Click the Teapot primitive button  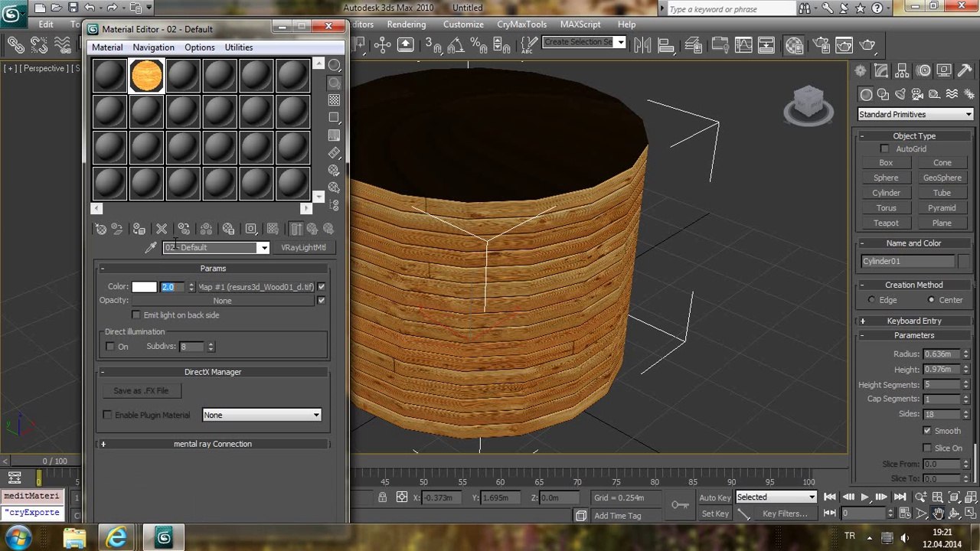886,223
